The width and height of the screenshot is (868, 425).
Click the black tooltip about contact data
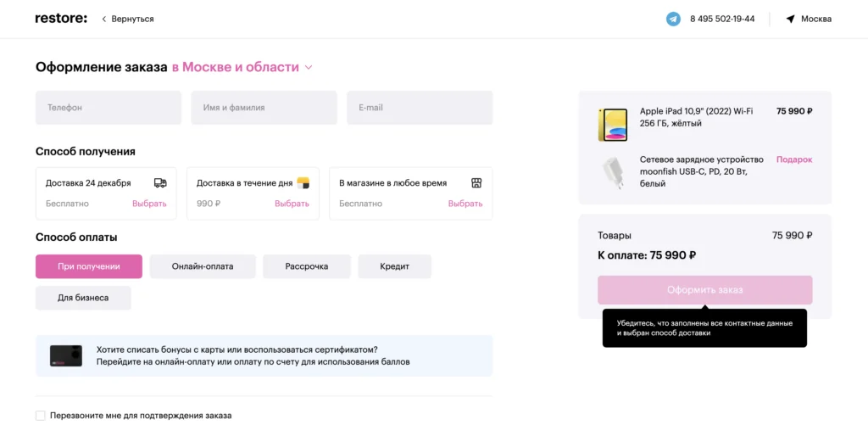click(x=704, y=328)
